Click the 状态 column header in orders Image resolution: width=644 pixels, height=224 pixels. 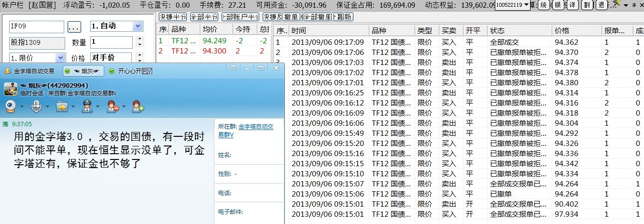coord(520,30)
